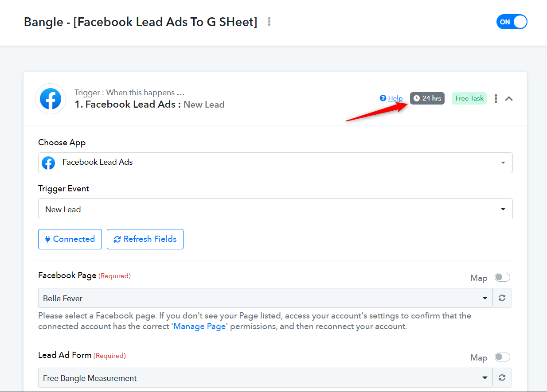Viewport: 547px width, 392px height.
Task: Click the Lead Ad Form (Required) label
Action: (x=82, y=355)
